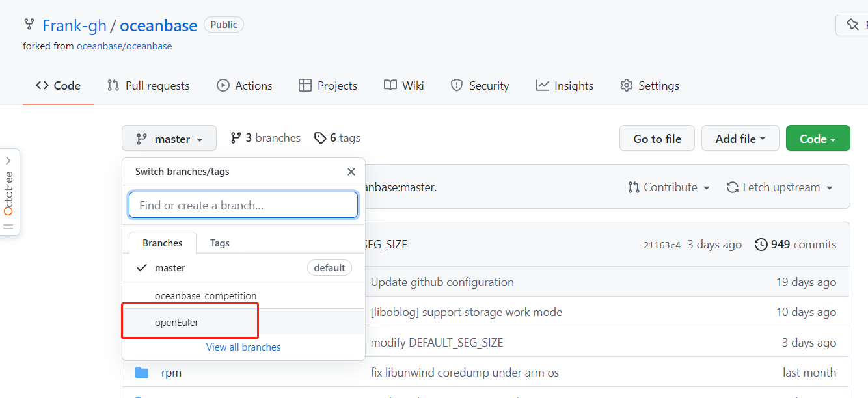
Task: Expand the Fetch upstream dropdown
Action: click(x=780, y=187)
